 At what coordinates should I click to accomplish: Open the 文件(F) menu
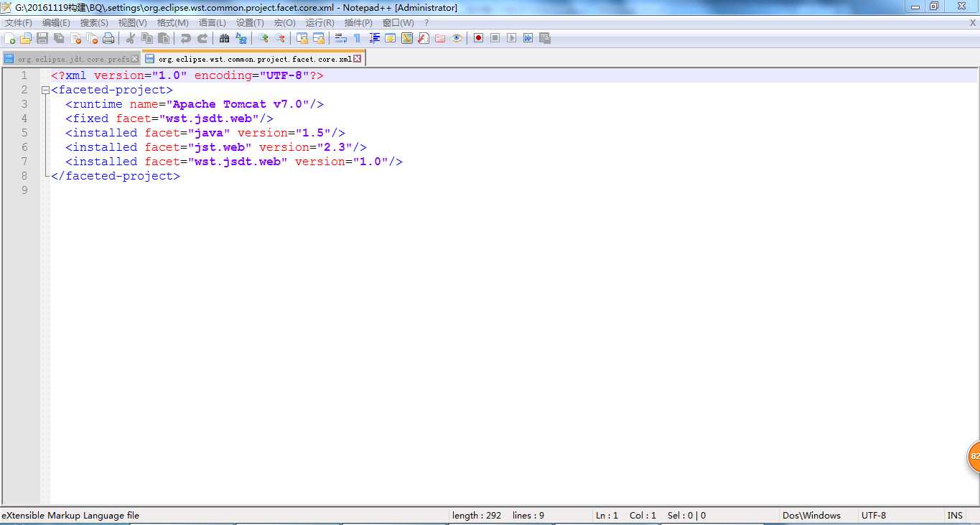coord(19,23)
